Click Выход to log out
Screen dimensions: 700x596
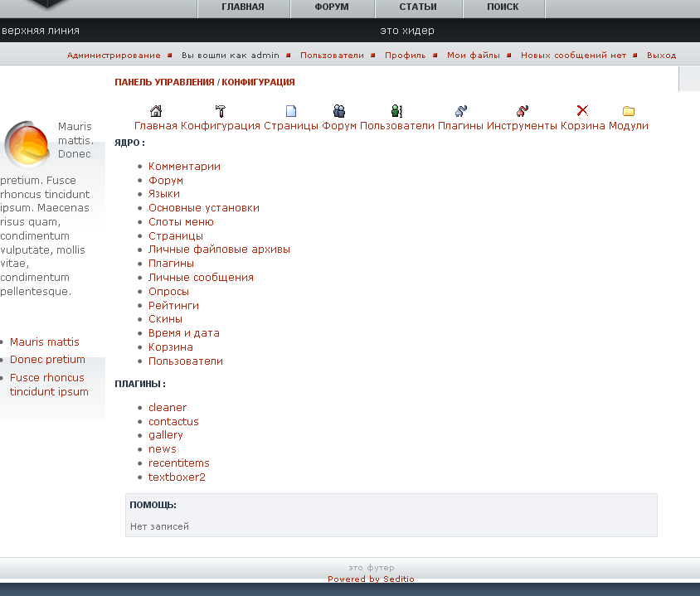click(x=661, y=56)
